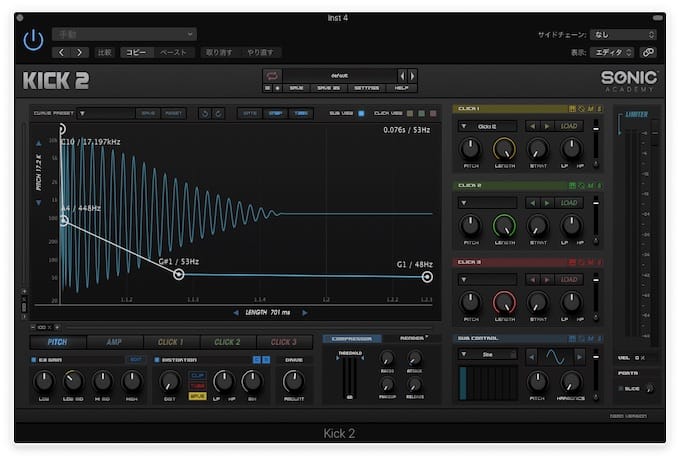Viewport: 680px width, 460px height.
Task: Select next preset beside default
Action: (412, 76)
